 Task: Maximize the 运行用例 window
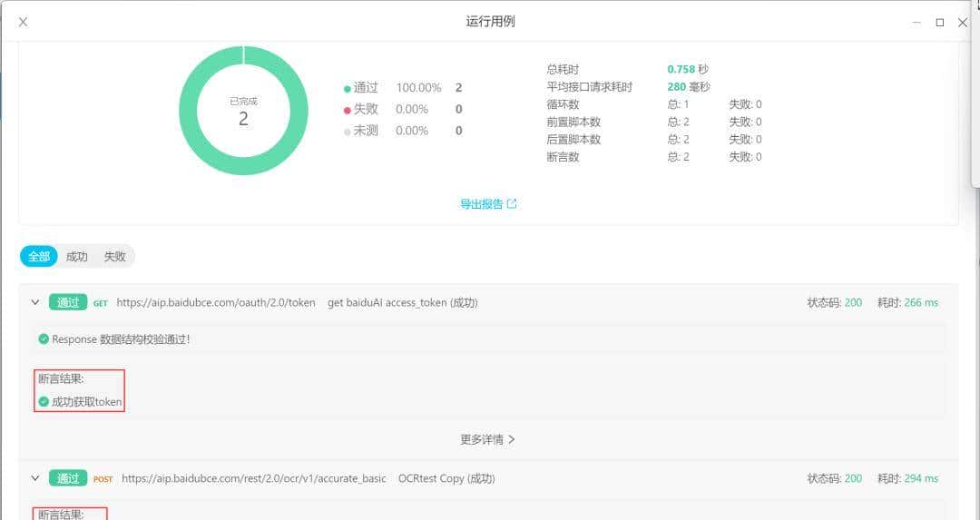tap(939, 22)
